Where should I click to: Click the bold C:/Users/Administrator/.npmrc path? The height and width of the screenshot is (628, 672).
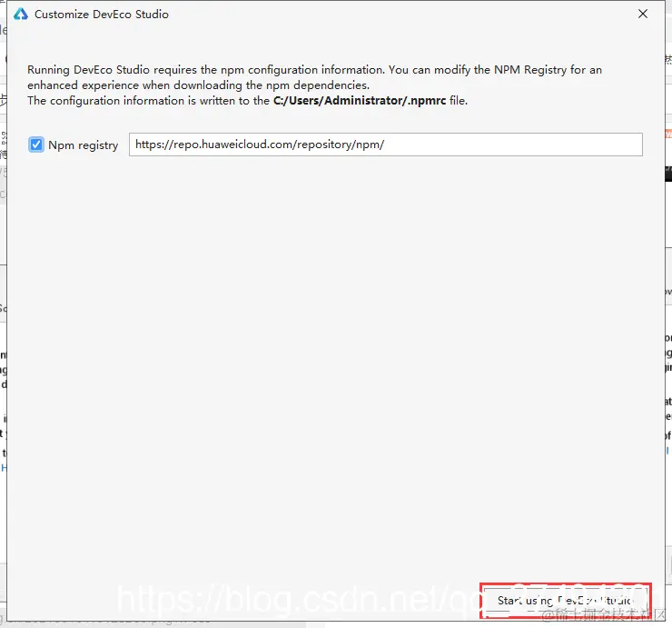click(x=360, y=100)
